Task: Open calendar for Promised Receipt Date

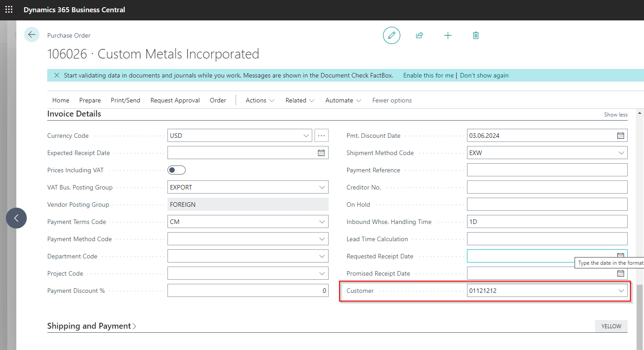Action: coord(620,273)
